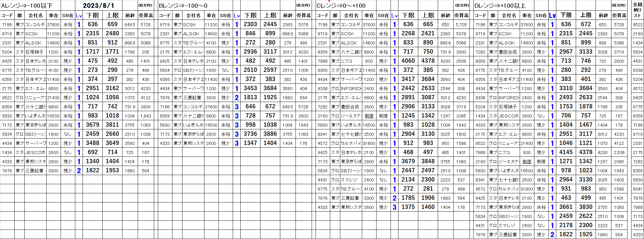
Task: Select 1347 in B range 東邦システ row
Action: (x=250, y=143)
